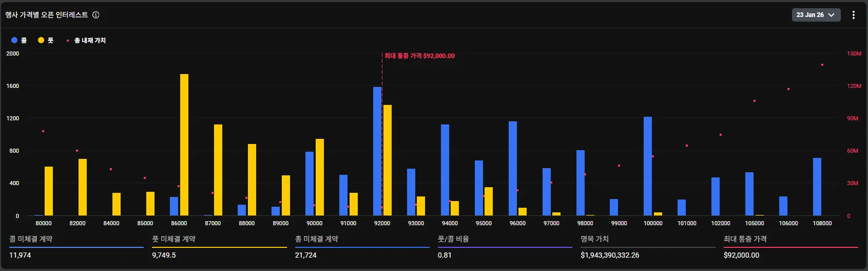The image size is (868, 271).
Task: Click the 최대 통증 가격 stat at bottom right
Action: pos(790,247)
